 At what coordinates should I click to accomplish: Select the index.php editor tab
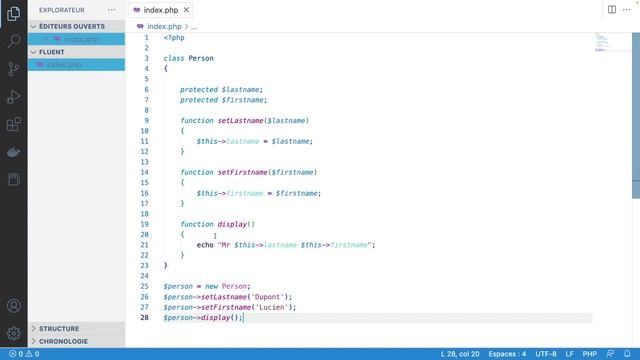click(161, 10)
